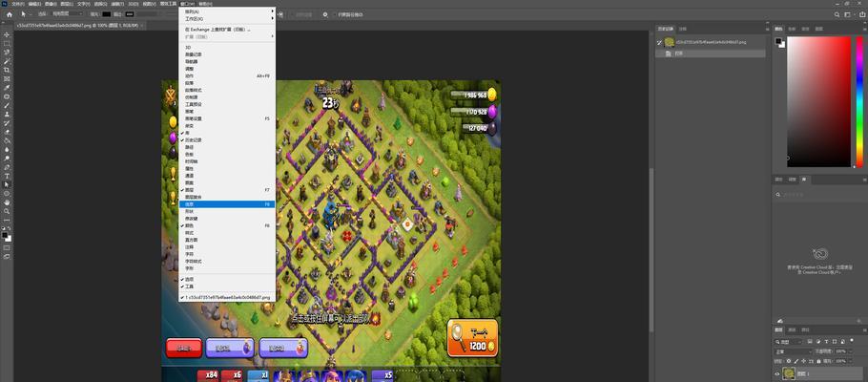Click the Change Screen Mode icon

tap(7, 256)
